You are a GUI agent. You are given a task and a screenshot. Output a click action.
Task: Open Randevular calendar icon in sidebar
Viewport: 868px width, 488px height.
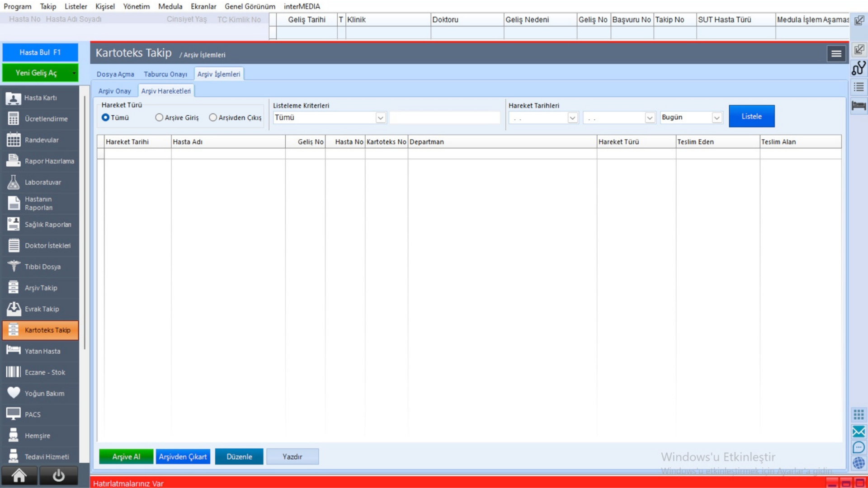coord(14,140)
